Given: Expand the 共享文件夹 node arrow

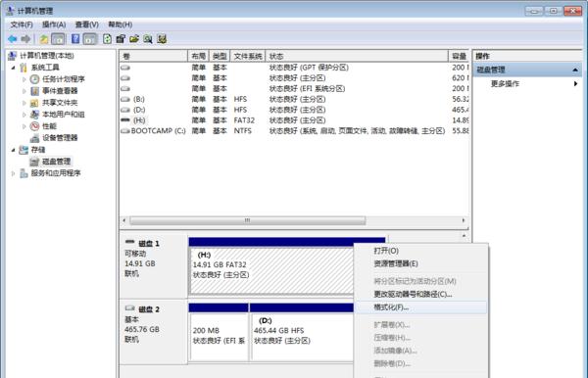Looking at the screenshot, I should tap(24, 103).
